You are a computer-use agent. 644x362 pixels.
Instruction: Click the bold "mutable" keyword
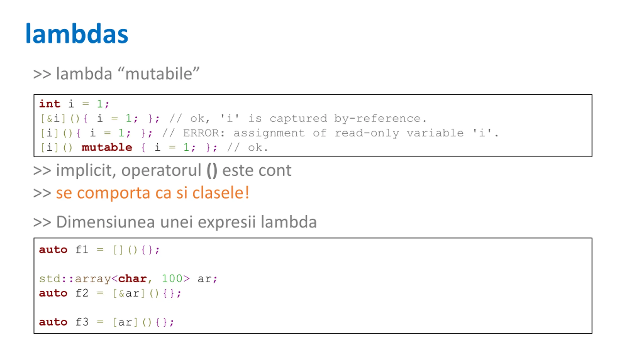[x=107, y=148]
